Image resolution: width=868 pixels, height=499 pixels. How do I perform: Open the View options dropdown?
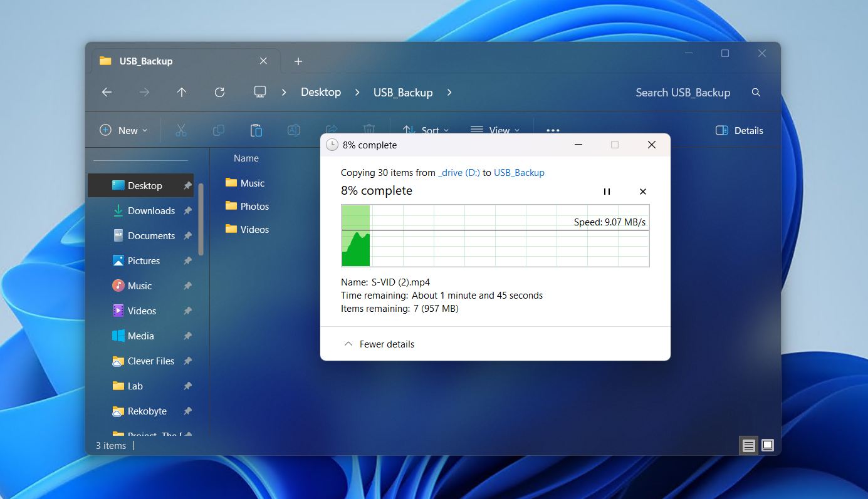[495, 130]
